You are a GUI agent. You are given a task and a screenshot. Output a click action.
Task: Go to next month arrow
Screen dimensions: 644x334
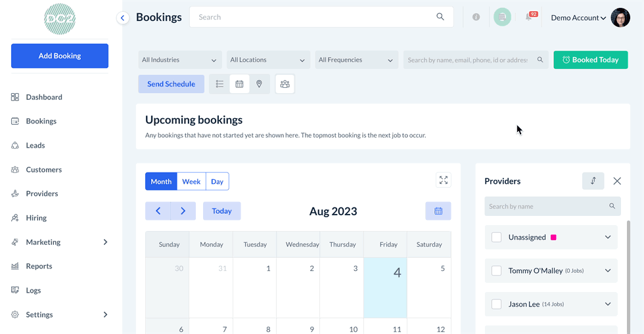coord(183,211)
